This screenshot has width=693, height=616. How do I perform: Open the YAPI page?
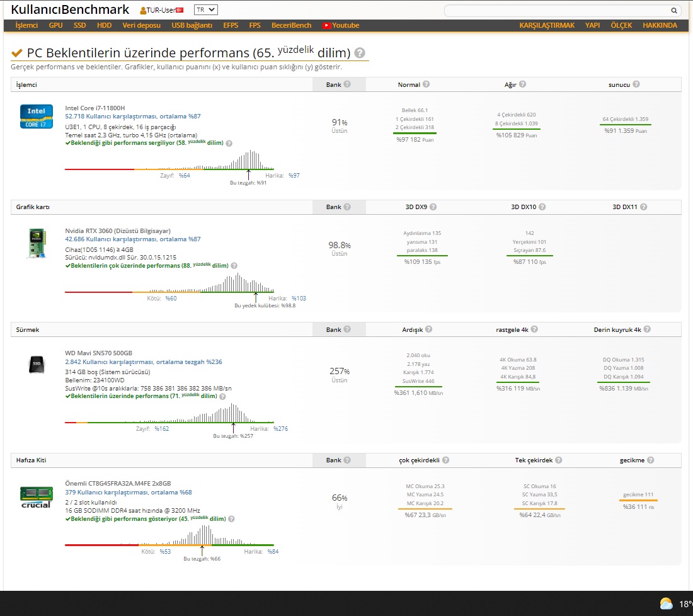coord(592,26)
